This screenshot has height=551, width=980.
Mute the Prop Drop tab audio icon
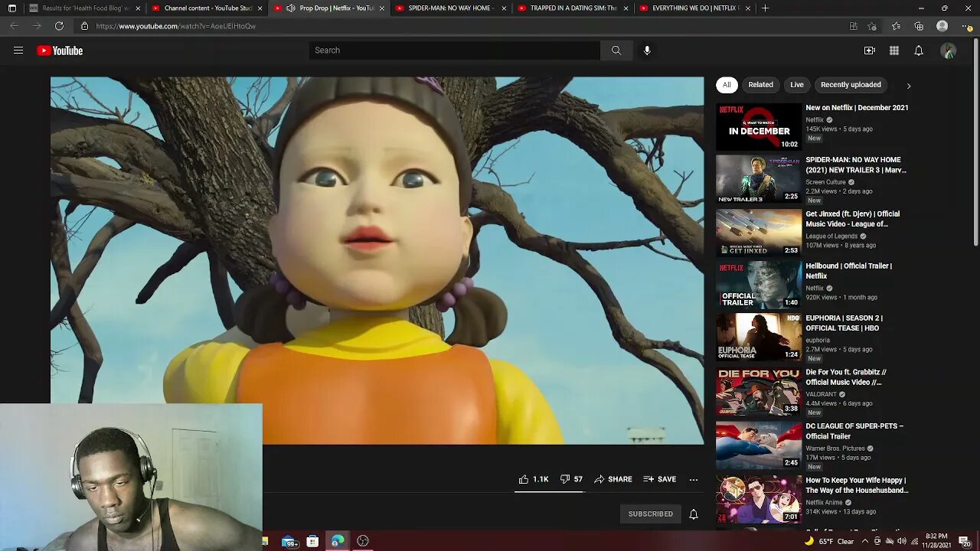click(x=291, y=8)
